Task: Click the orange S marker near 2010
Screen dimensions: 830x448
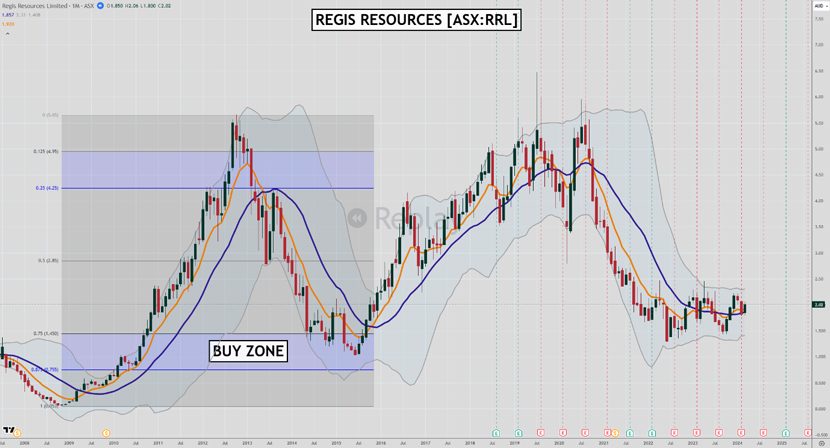Action: click(106, 433)
